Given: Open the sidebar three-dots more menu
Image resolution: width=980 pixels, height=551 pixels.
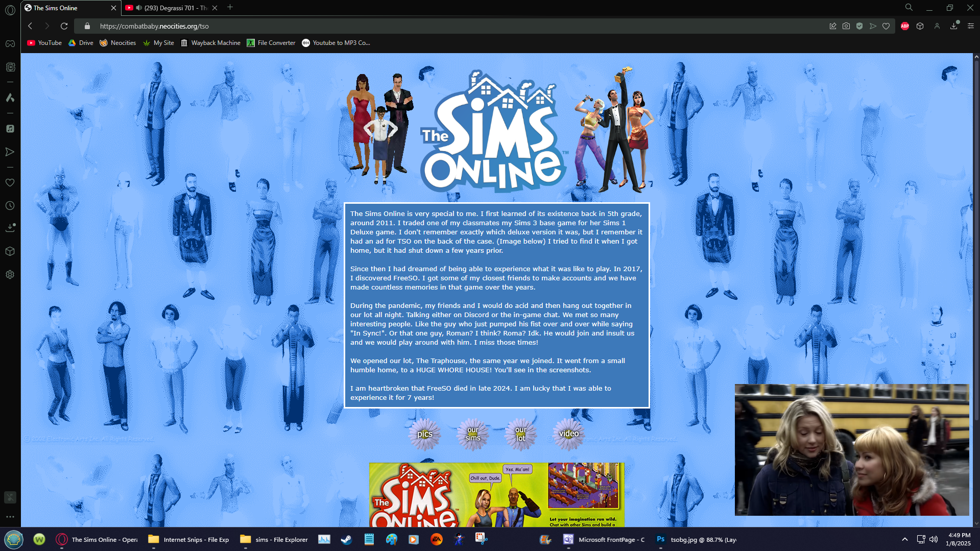Looking at the screenshot, I should 10,517.
